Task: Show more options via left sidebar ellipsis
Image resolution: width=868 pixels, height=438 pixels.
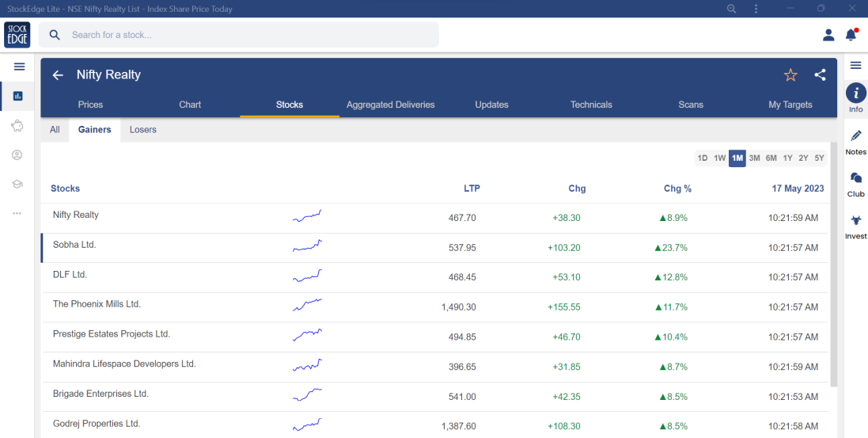Action: (x=17, y=213)
